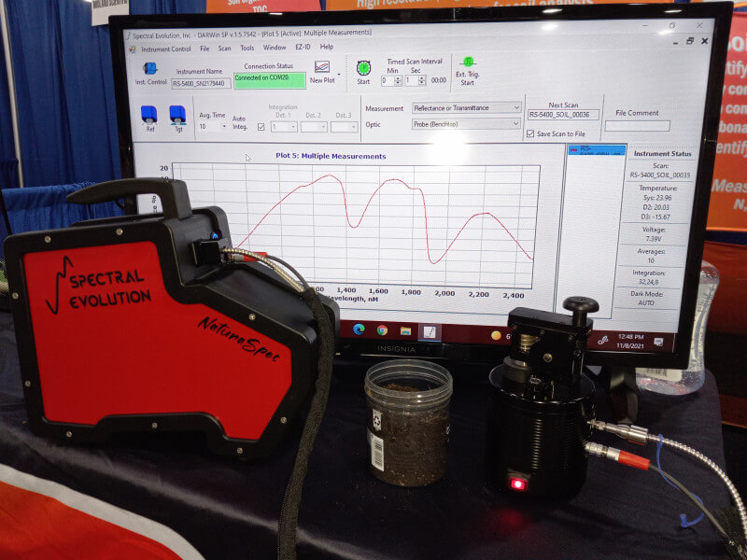This screenshot has width=747, height=560.
Task: Adjust the Timed Scan Sec stepper
Action: 422,80
